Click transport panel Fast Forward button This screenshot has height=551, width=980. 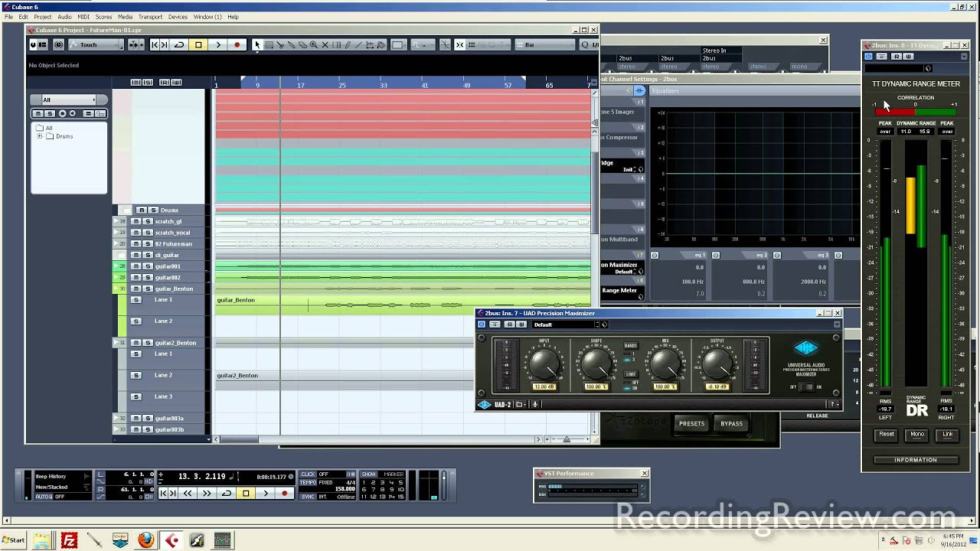[x=207, y=494]
